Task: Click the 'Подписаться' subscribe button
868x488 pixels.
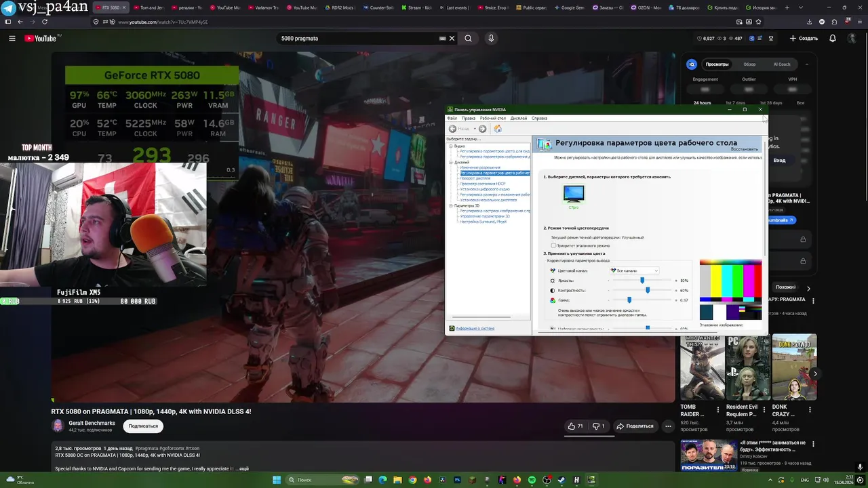Action: (x=143, y=426)
